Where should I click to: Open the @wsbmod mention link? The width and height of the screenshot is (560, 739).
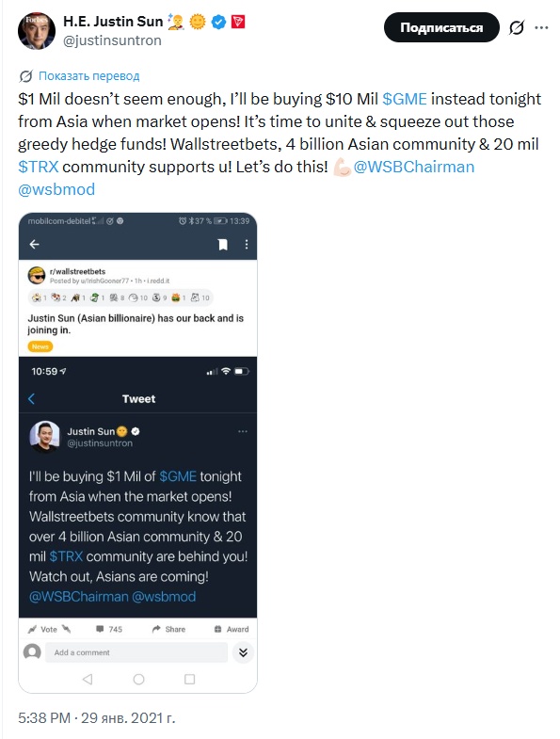click(56, 189)
